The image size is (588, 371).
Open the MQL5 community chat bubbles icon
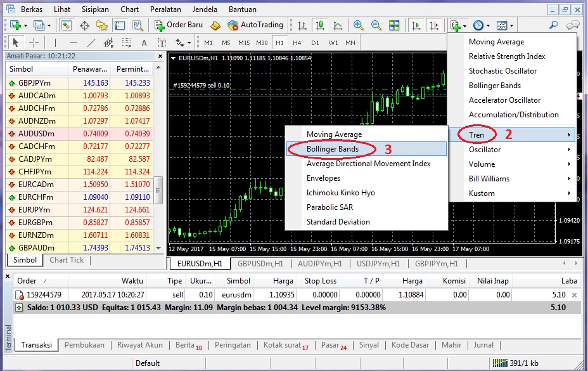pos(573,25)
